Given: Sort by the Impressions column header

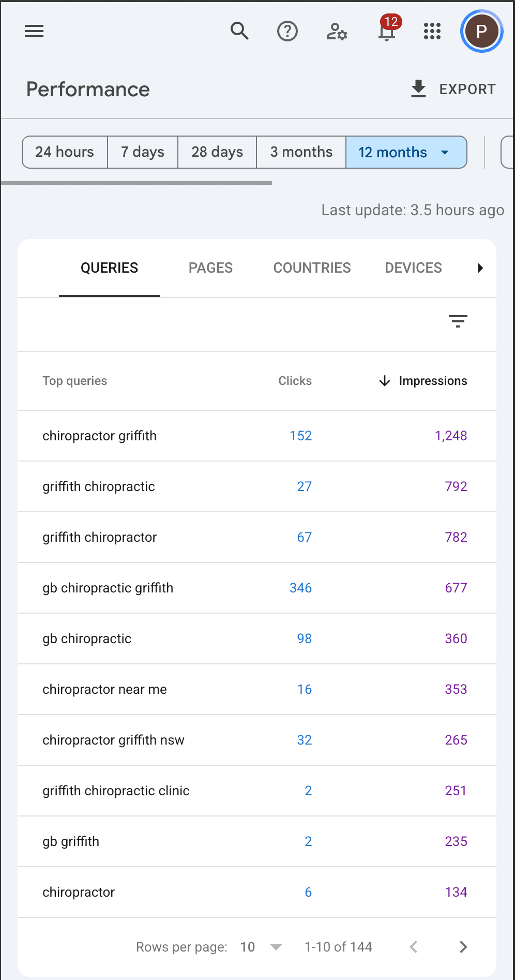Looking at the screenshot, I should (433, 381).
